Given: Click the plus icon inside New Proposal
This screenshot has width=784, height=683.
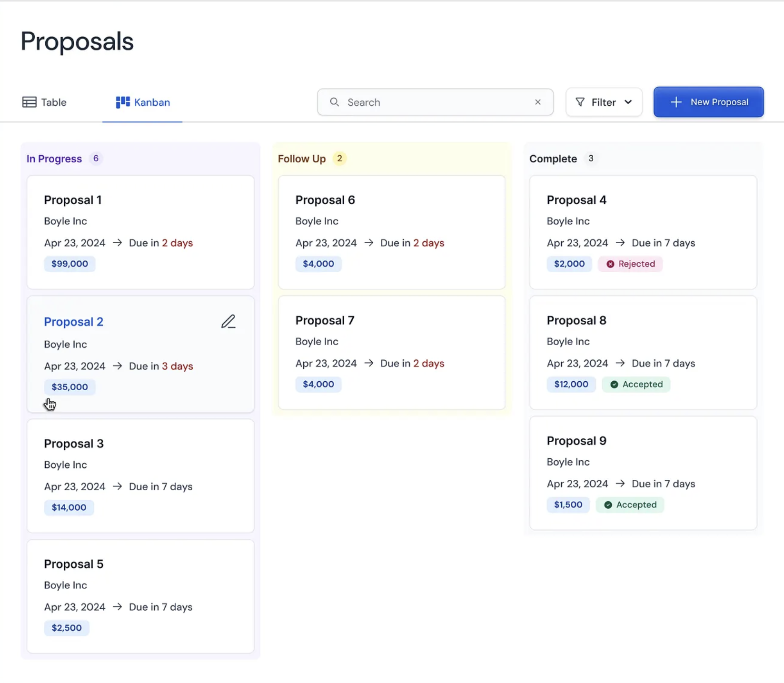Looking at the screenshot, I should click(675, 102).
